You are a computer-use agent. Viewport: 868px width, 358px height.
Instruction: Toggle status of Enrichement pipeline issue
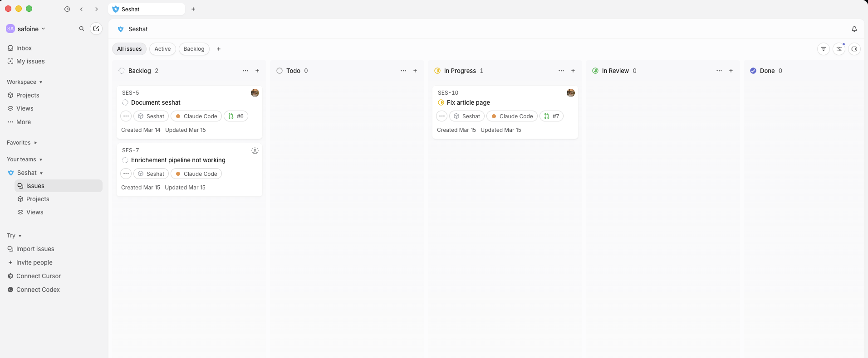tap(125, 160)
